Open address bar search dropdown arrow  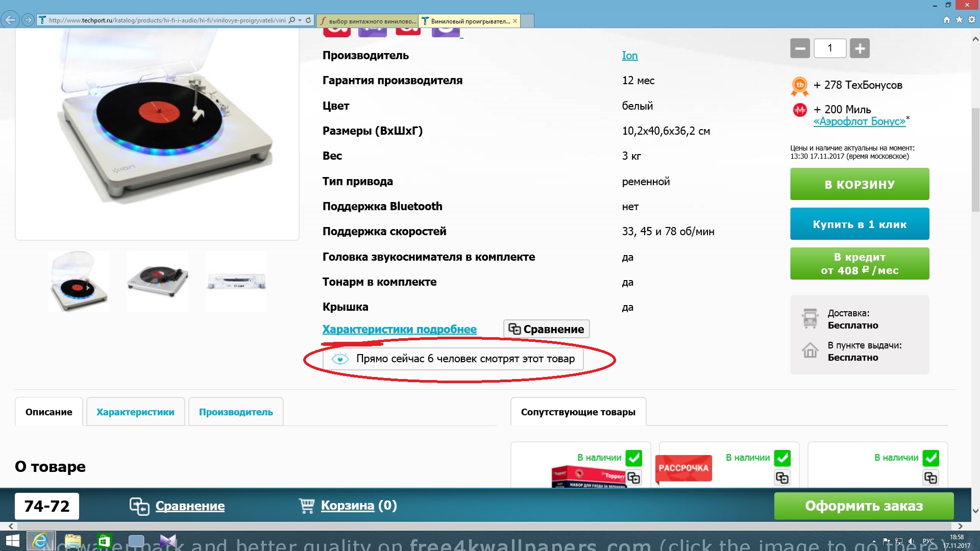pyautogui.click(x=300, y=20)
